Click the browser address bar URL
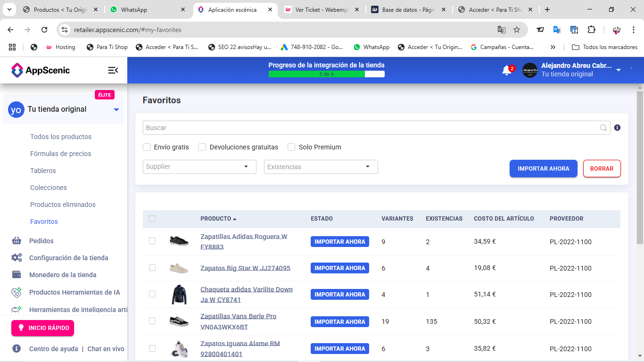The width and height of the screenshot is (644, 362). [128, 30]
